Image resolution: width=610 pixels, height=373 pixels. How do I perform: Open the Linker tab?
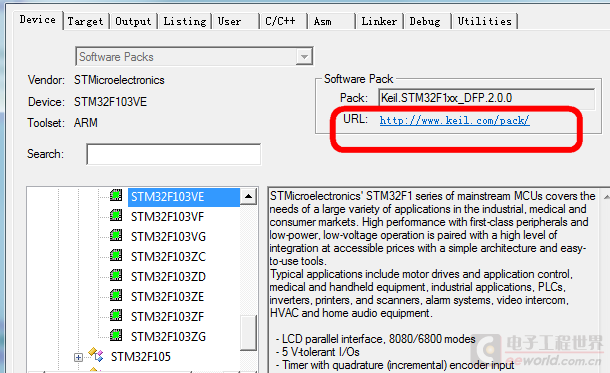[379, 21]
